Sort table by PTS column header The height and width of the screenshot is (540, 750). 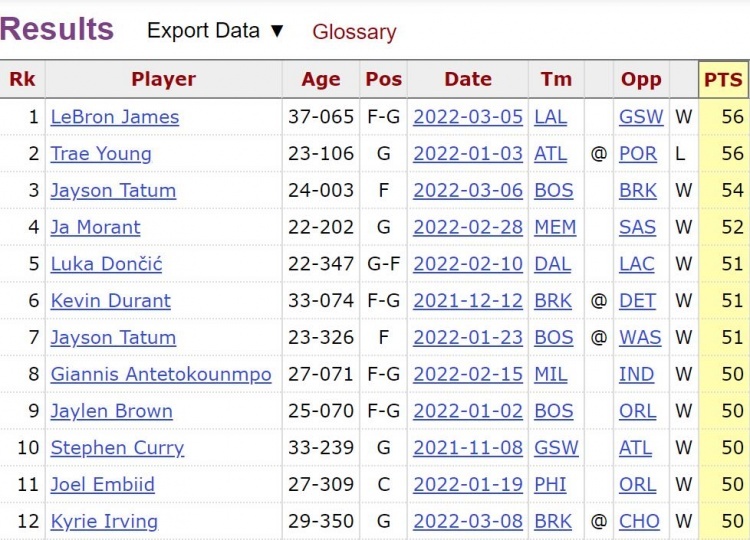723,79
